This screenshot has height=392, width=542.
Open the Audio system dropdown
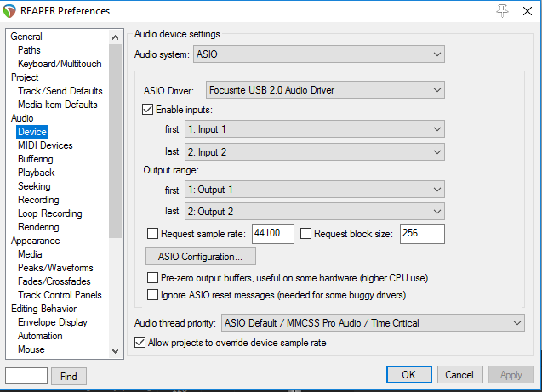point(319,54)
